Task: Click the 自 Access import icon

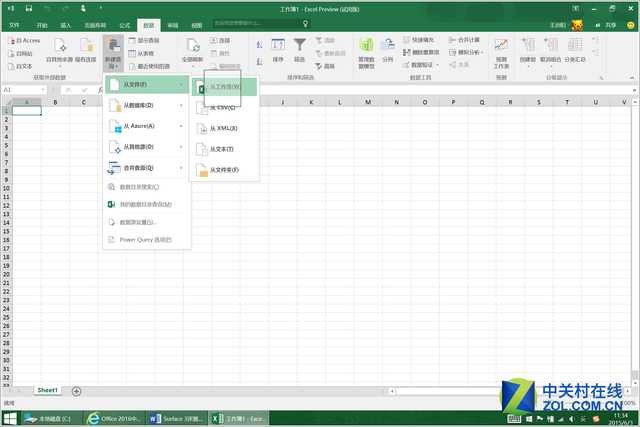Action: tap(11, 40)
